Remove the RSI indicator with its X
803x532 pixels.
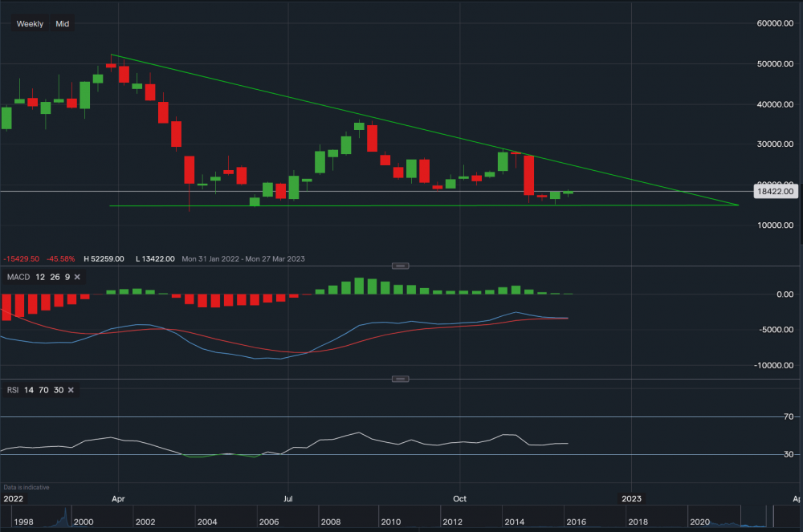(x=71, y=390)
